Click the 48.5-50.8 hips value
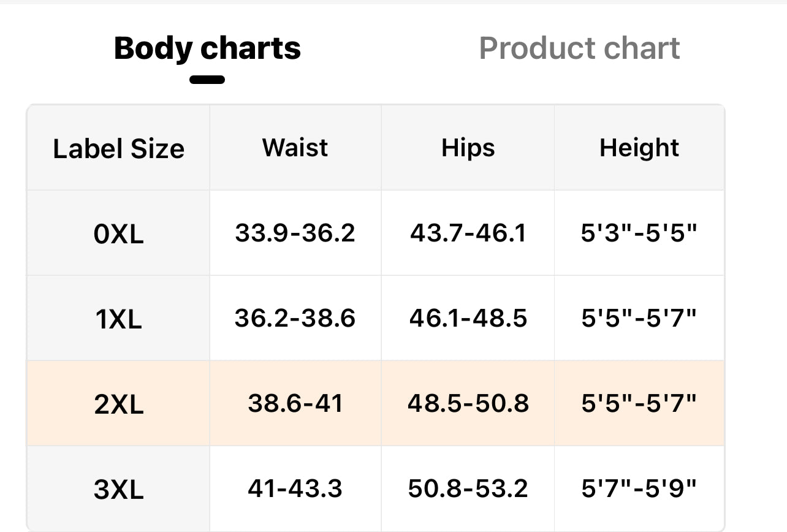The image size is (787, 532). [468, 403]
